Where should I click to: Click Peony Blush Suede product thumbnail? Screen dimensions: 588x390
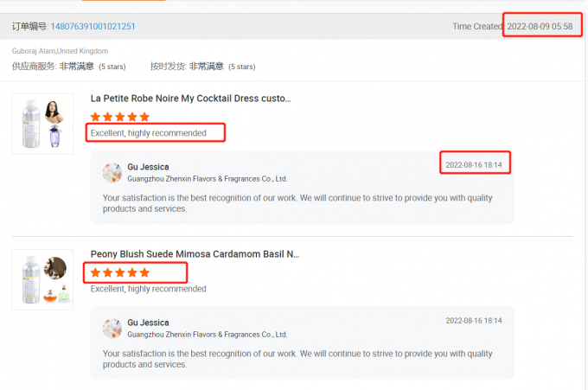[x=42, y=280]
